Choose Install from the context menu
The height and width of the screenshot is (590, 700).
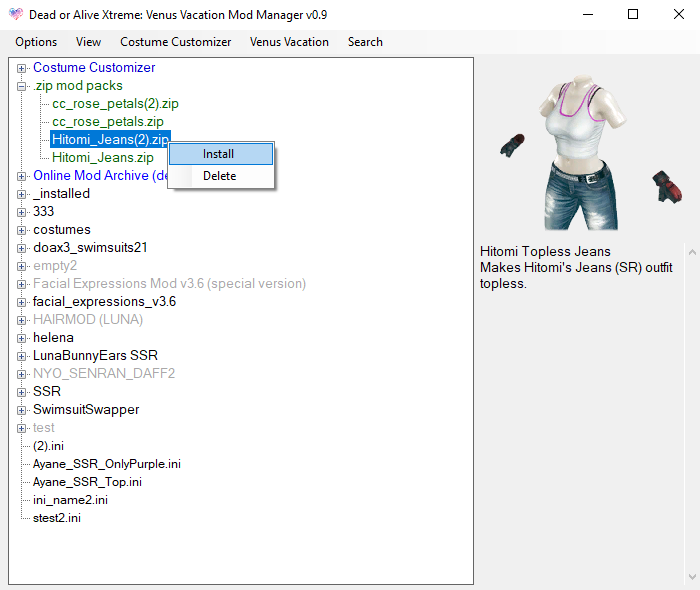221,154
